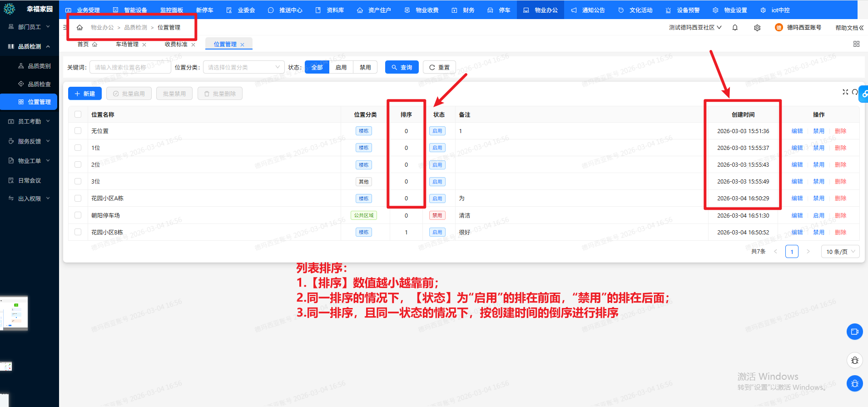Viewport: 868px width, 407px height.
Task: Check the 朝阳停车场 row checkbox
Action: tap(78, 215)
